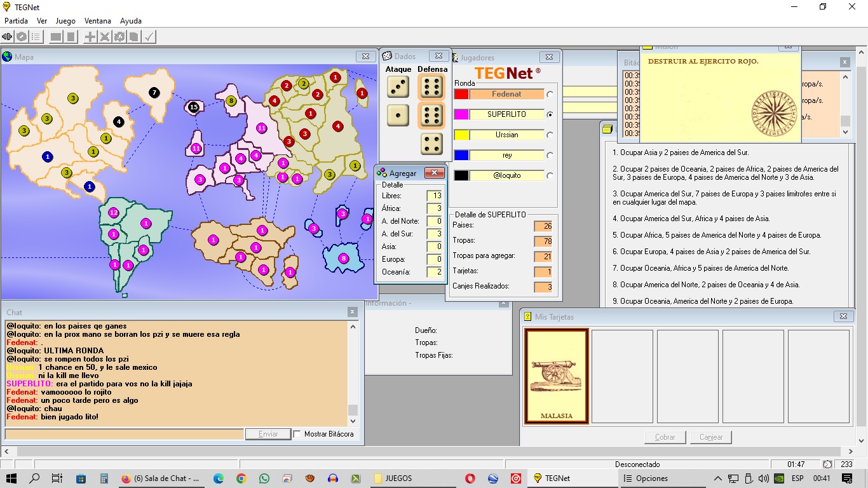Click the Enviar chat button
868x488 pixels.
coord(268,434)
